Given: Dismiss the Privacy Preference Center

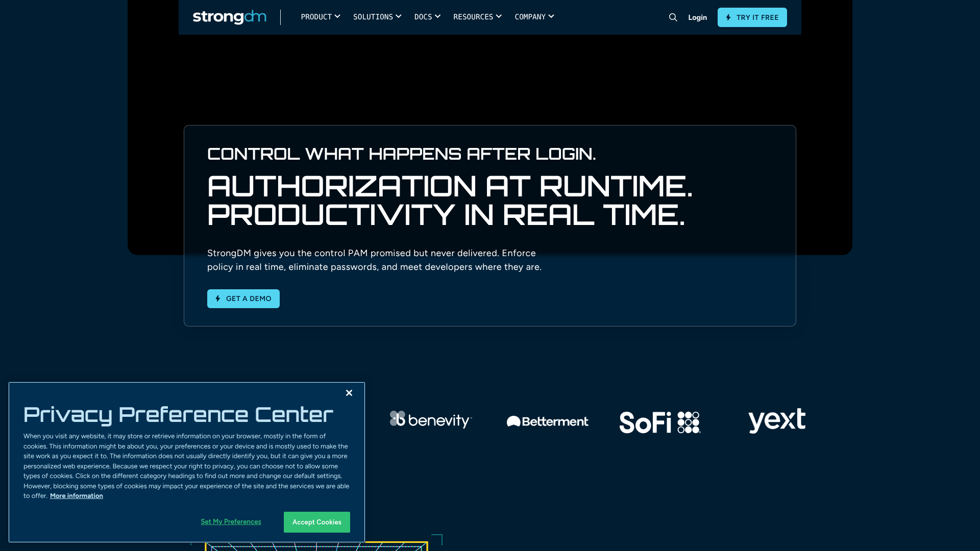Looking at the screenshot, I should pyautogui.click(x=349, y=393).
